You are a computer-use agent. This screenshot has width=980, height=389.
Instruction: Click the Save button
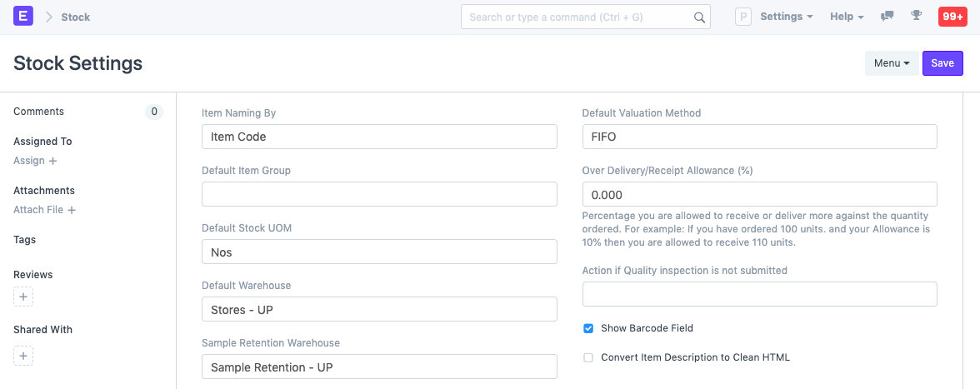click(942, 63)
